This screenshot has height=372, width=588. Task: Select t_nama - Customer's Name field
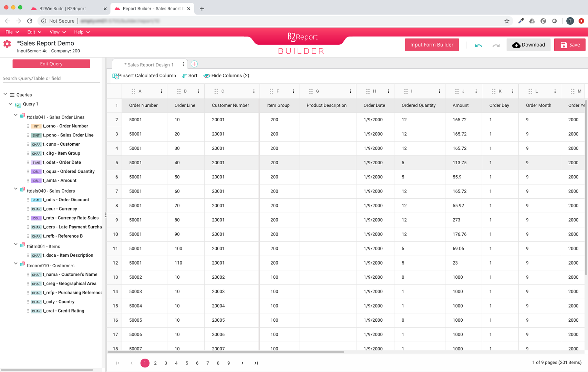point(70,275)
